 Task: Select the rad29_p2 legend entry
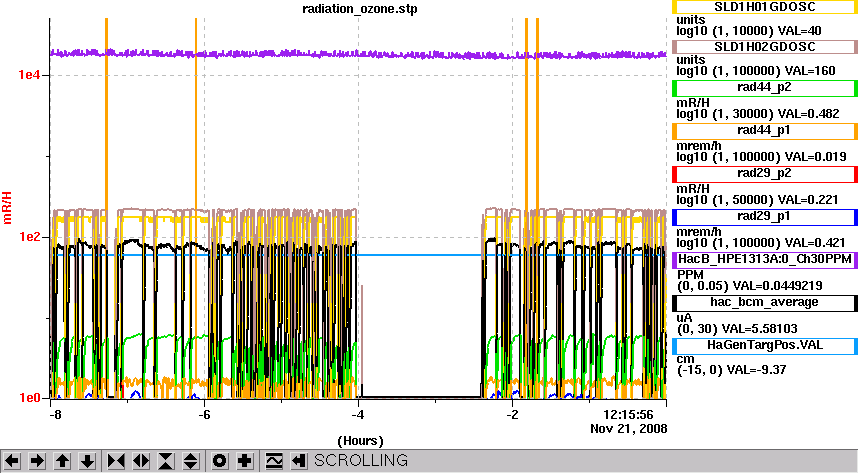[x=764, y=174]
